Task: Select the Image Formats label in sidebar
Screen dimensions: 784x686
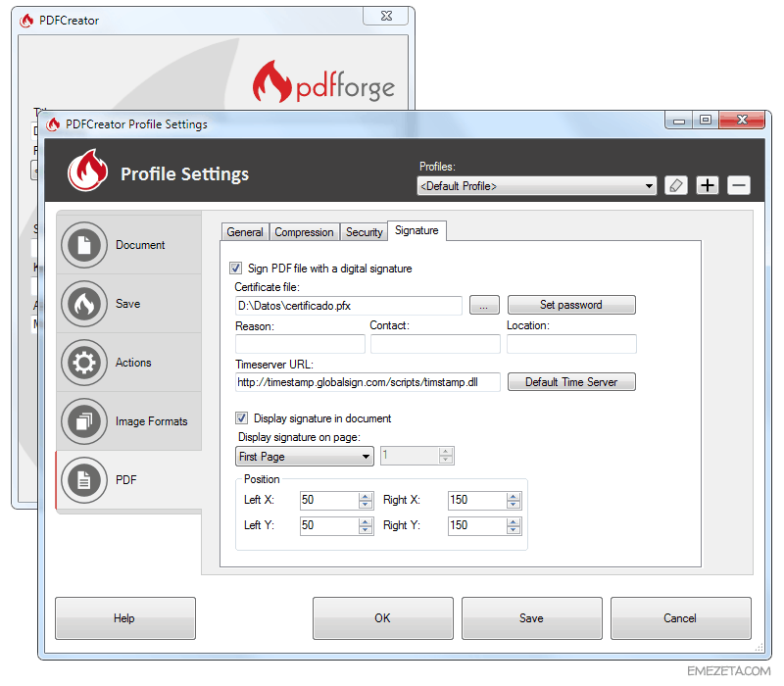Action: point(152,421)
